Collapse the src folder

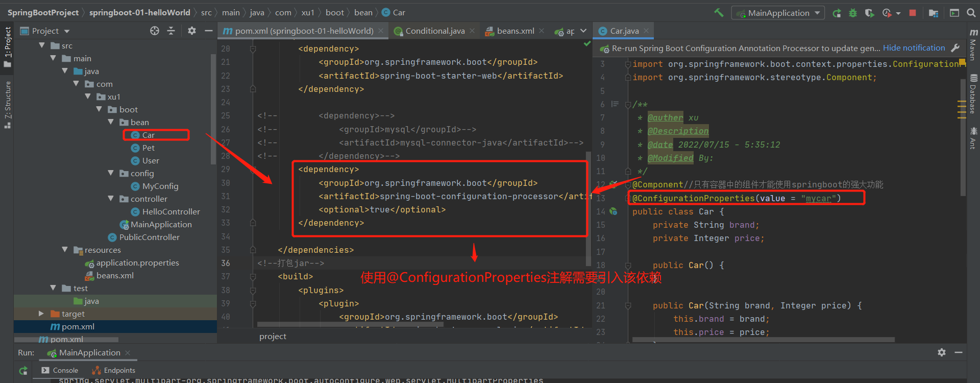pos(42,45)
